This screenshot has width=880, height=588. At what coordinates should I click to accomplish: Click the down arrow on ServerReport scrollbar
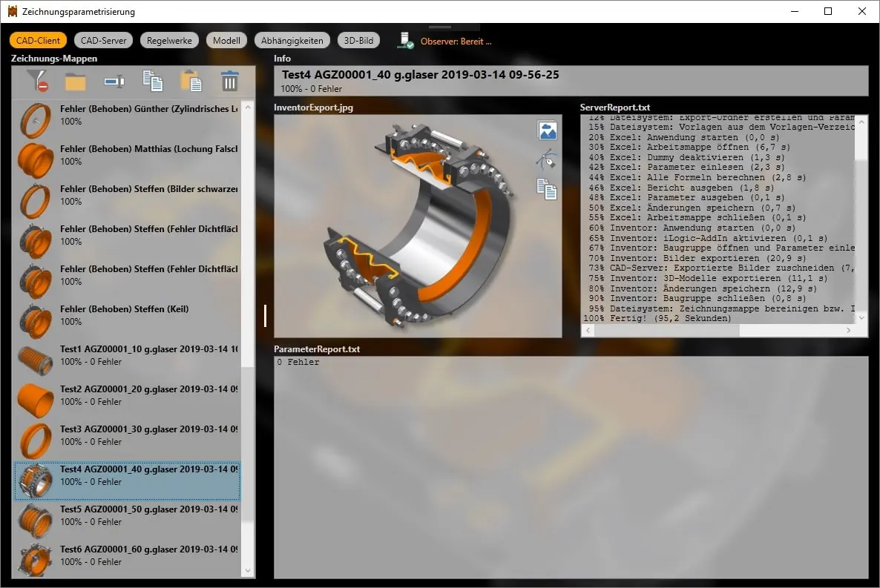861,317
